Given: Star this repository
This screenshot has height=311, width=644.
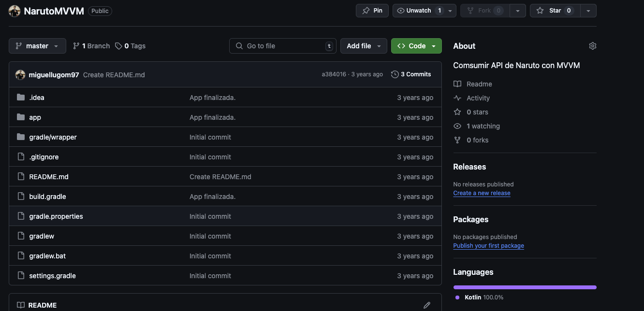Looking at the screenshot, I should click(x=555, y=11).
